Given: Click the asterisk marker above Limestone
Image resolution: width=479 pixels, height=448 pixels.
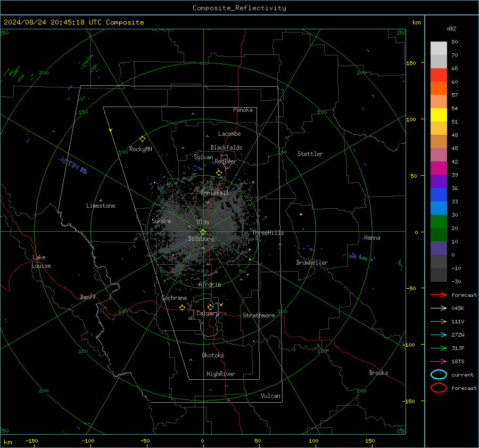Looking at the screenshot, I should click(x=101, y=201).
